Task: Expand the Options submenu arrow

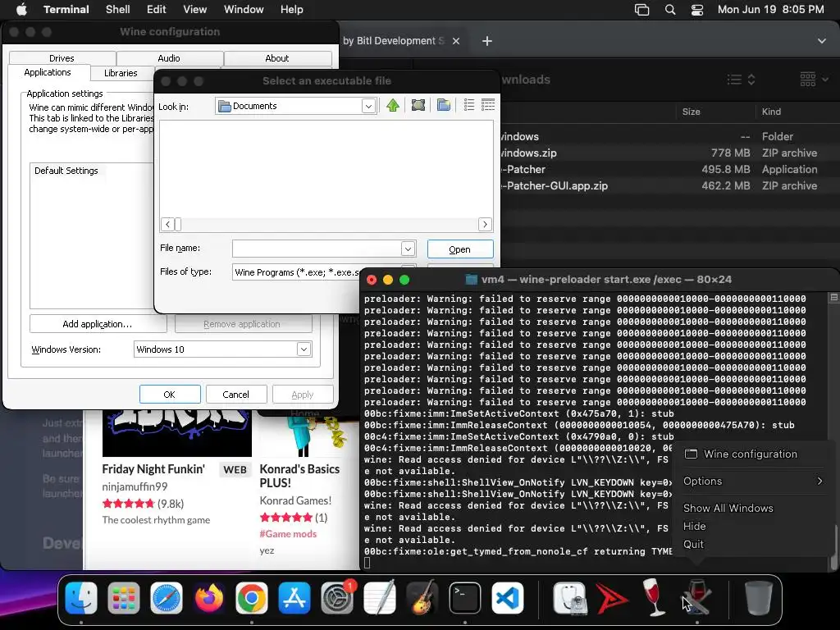Action: click(x=819, y=481)
